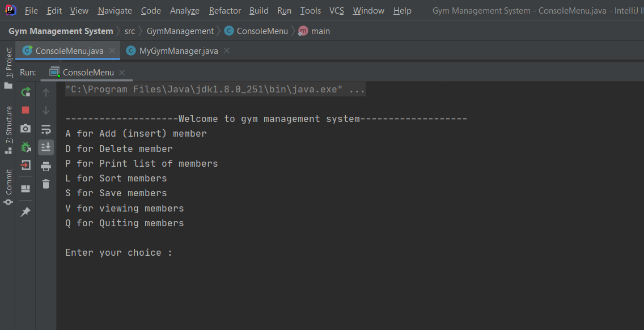The width and height of the screenshot is (644, 330).
Task: Expand the Structure side panel
Action: tap(8, 130)
